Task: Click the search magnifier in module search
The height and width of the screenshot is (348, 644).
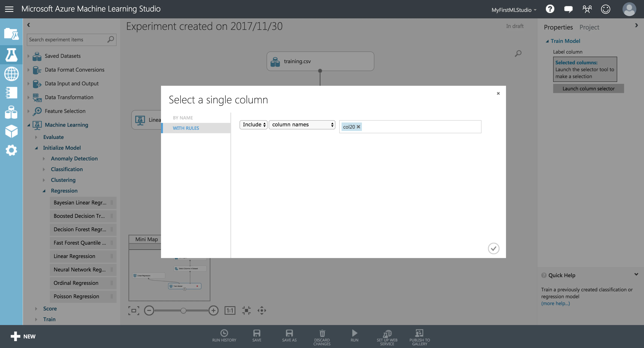Action: (x=111, y=39)
